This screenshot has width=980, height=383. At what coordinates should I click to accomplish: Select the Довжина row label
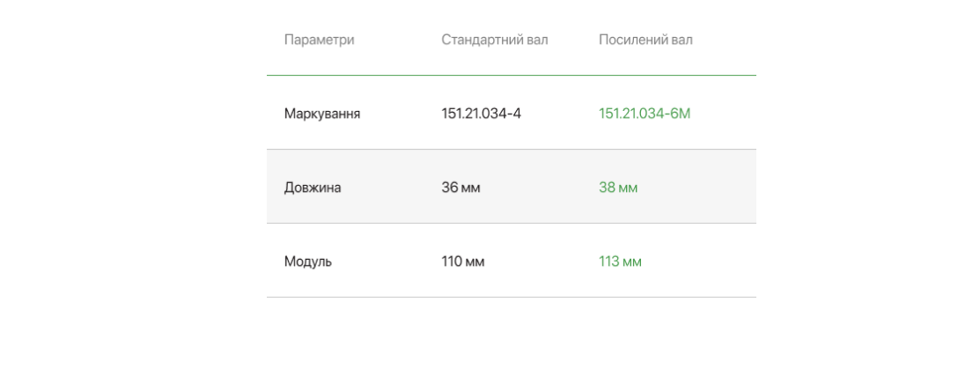(313, 188)
